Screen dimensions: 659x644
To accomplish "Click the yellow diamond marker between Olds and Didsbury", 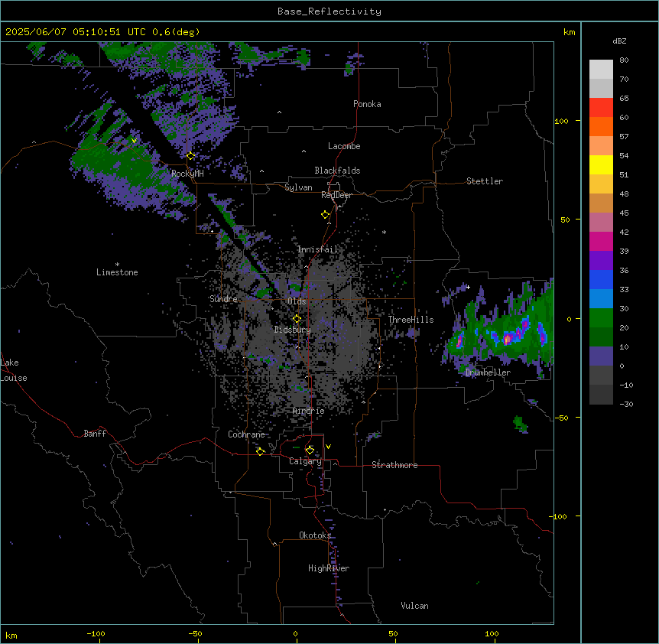I will coord(297,319).
